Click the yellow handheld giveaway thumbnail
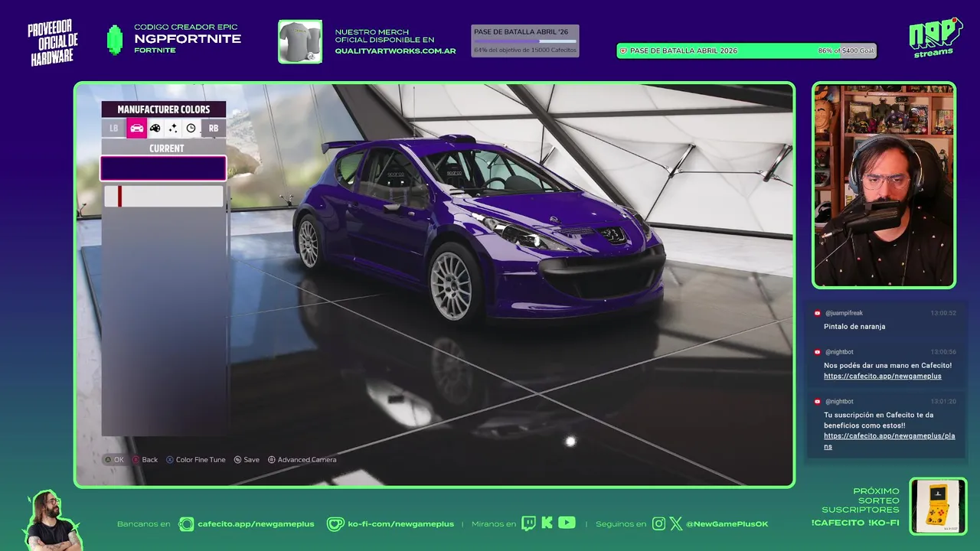The height and width of the screenshot is (551, 980). (938, 507)
